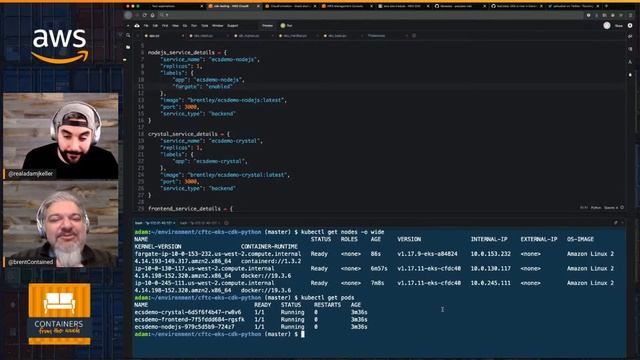Click the ecsdemo-frontend pod row in terminal
The height and width of the screenshot is (360, 640).
pyautogui.click(x=251, y=320)
